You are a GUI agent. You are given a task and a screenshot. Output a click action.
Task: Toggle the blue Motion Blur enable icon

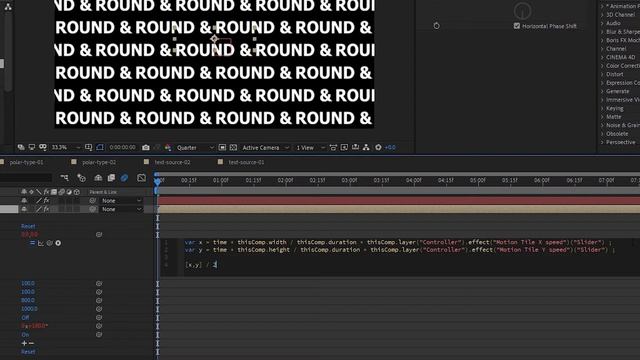(124, 178)
